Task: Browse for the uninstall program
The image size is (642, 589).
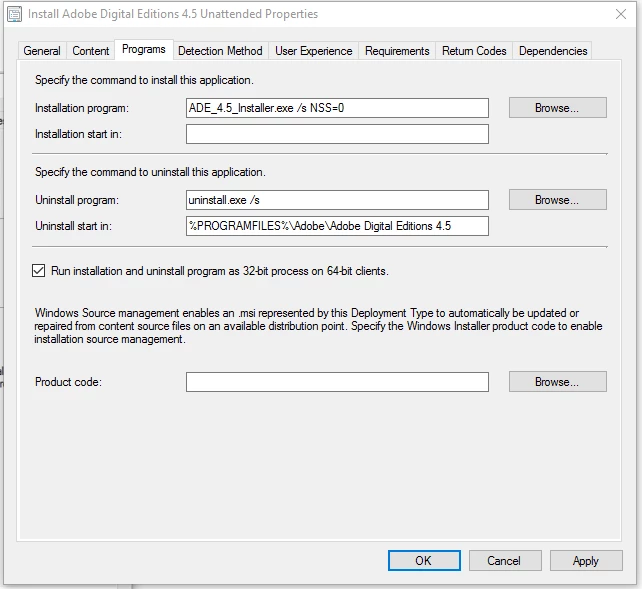Action: click(558, 200)
